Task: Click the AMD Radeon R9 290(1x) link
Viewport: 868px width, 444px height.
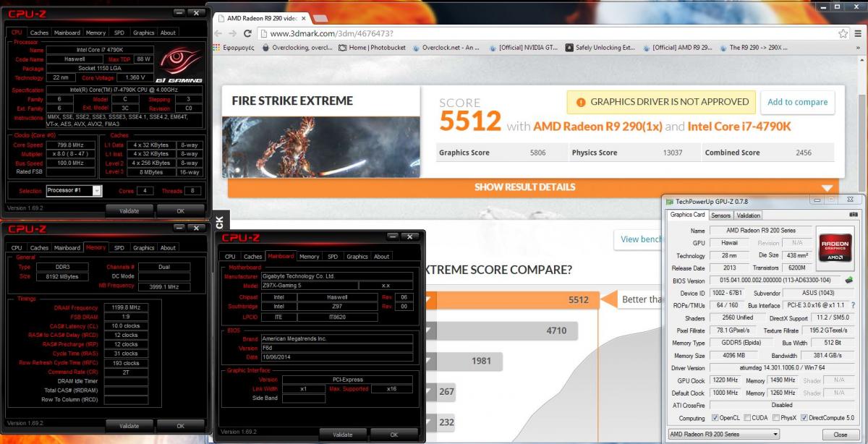Action: (x=597, y=127)
